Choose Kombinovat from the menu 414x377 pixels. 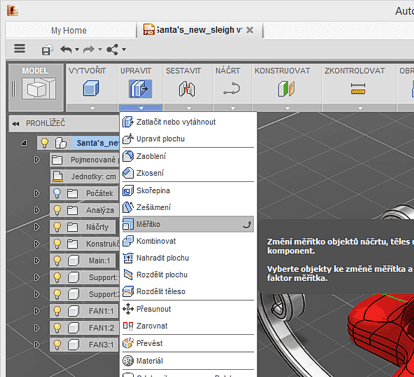(188, 241)
